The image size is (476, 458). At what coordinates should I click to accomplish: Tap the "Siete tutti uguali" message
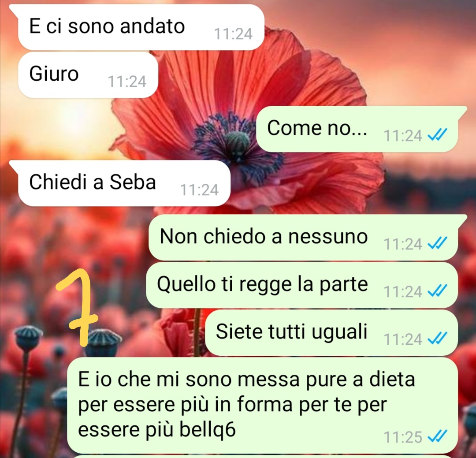click(331, 332)
